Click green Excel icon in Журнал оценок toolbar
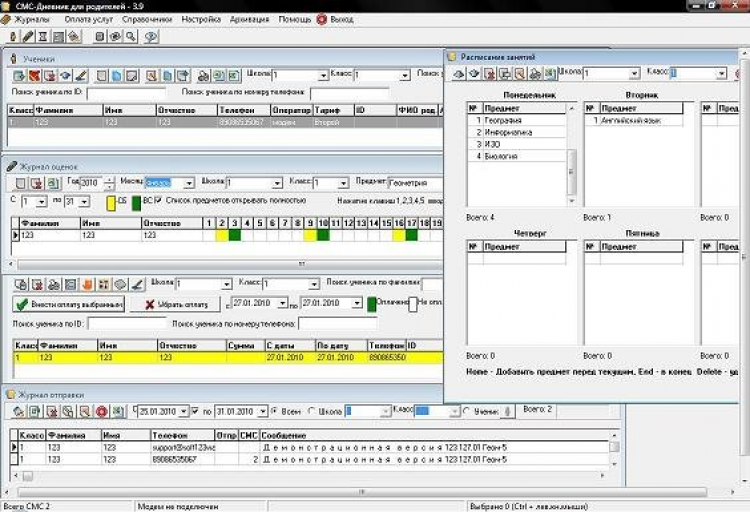750x512 pixels. (x=53, y=183)
